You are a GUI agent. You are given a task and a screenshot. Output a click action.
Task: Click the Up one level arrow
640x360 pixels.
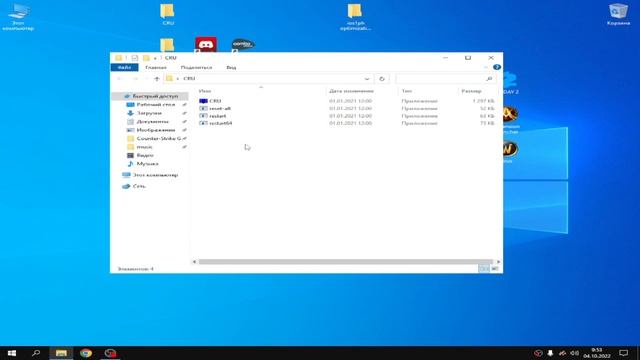coord(157,79)
